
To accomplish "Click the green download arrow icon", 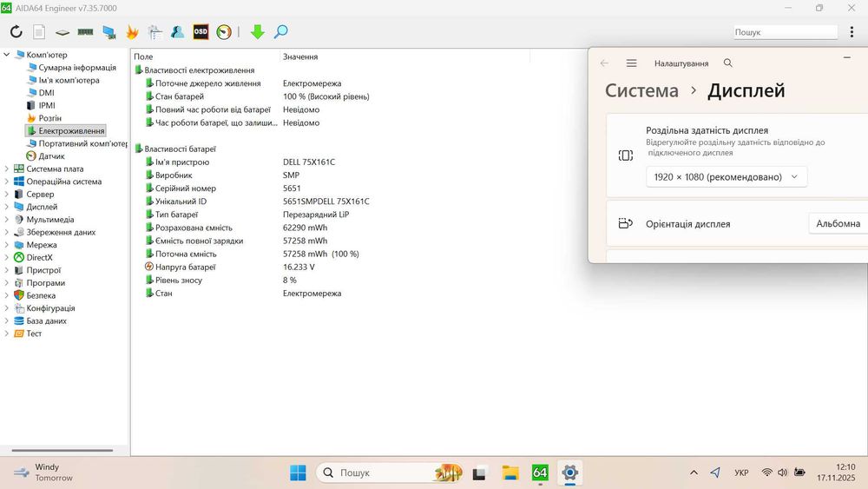I will coord(258,32).
